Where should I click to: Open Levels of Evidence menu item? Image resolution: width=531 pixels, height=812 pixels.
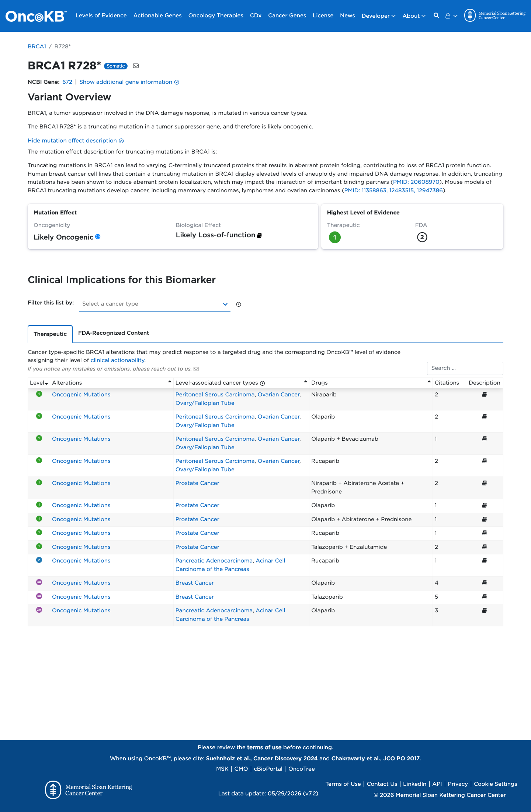click(x=101, y=16)
